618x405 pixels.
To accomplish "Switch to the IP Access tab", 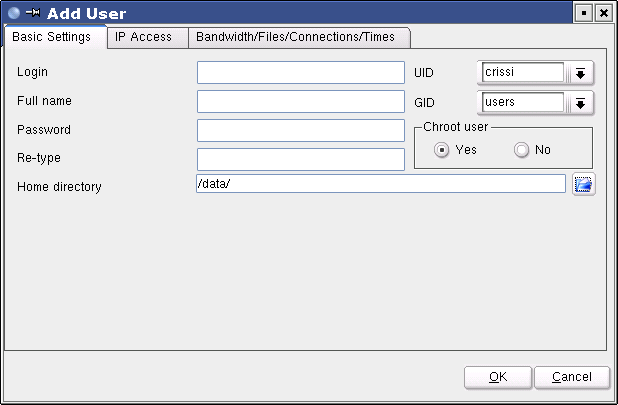I will (x=143, y=37).
